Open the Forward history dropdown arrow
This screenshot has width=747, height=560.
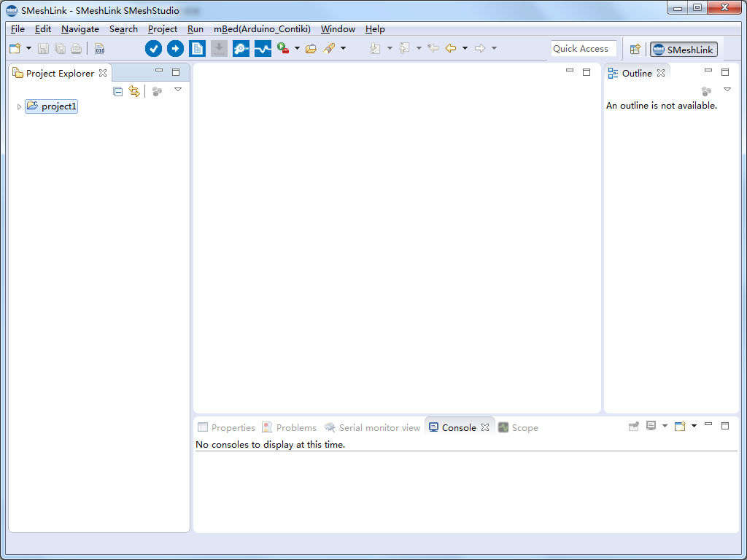(x=494, y=48)
